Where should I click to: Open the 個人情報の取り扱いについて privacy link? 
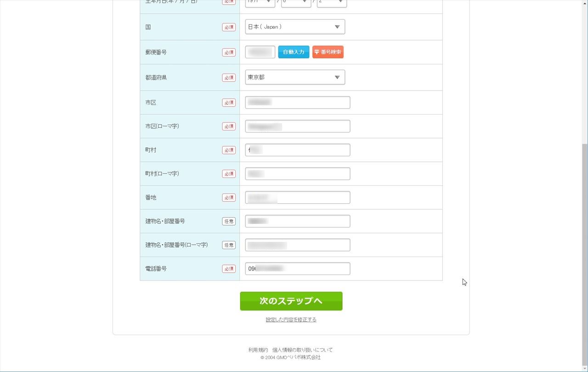pos(303,350)
